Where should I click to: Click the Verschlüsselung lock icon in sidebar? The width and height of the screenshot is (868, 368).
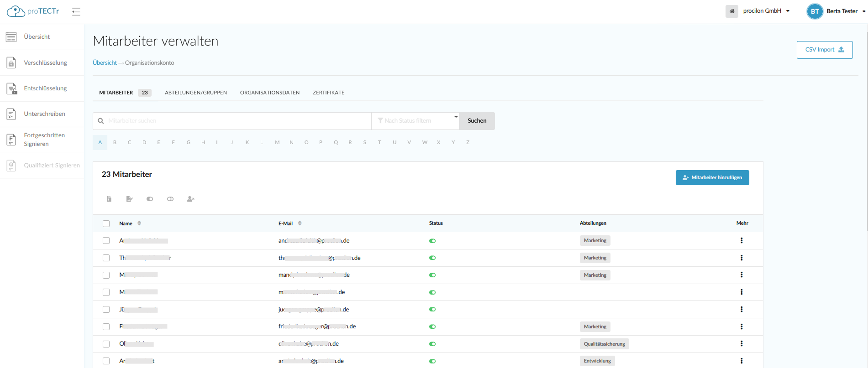point(11,63)
